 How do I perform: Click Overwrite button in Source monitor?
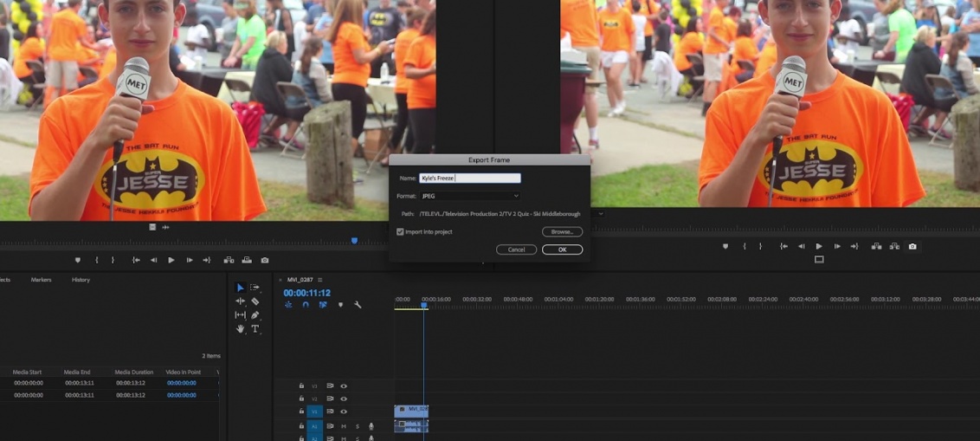point(247,260)
